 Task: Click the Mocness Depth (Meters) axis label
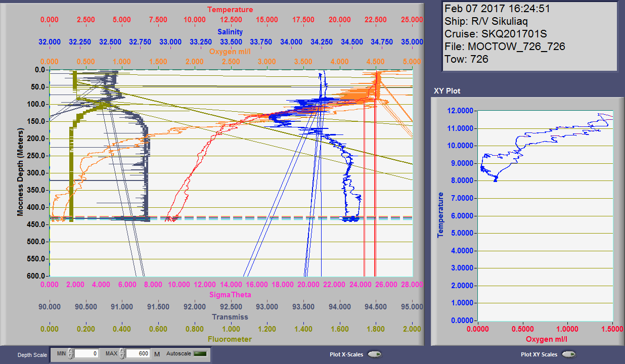(x=21, y=172)
